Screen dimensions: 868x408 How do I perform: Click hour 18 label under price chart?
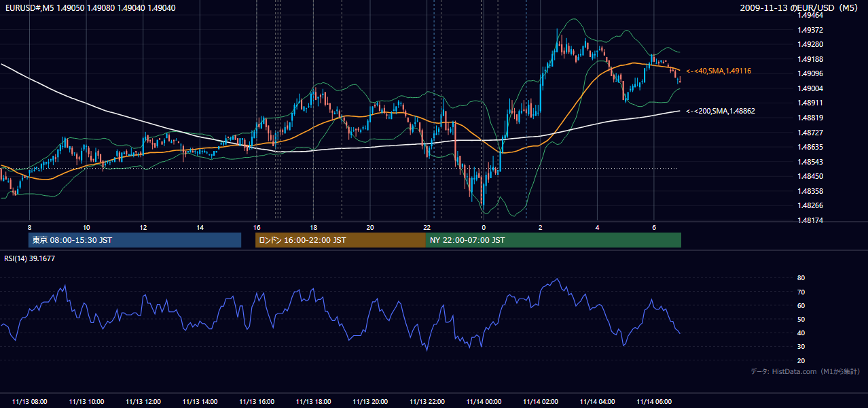tap(313, 227)
